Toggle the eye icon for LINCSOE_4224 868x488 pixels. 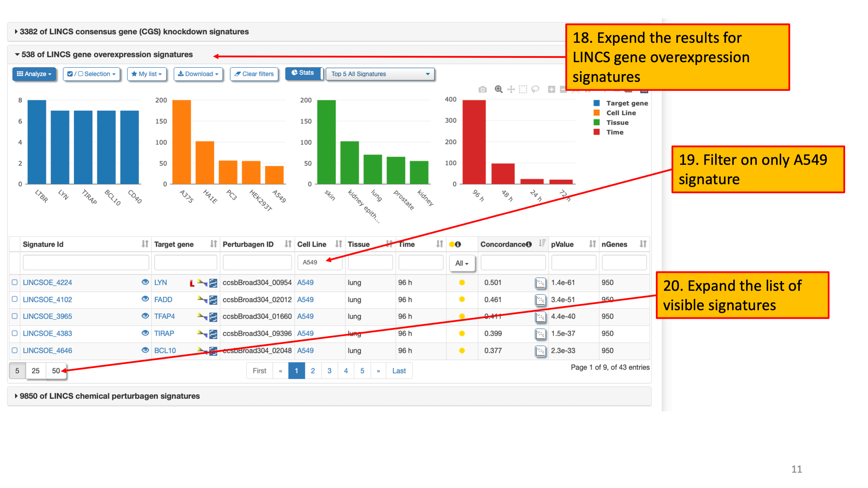tap(145, 282)
